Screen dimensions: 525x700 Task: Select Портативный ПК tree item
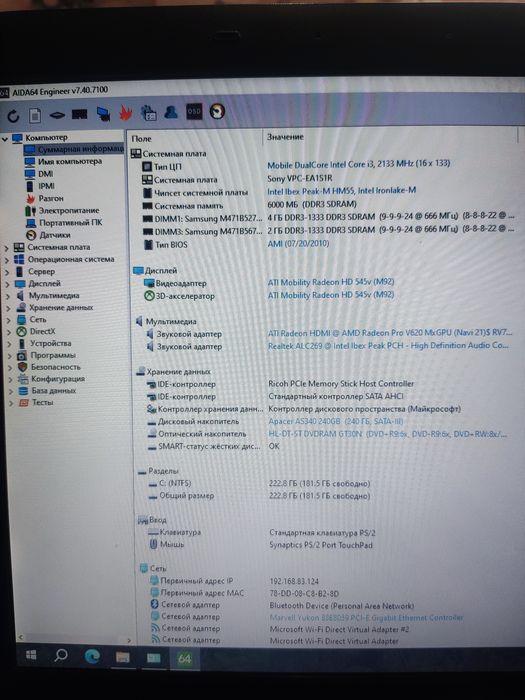pos(71,222)
